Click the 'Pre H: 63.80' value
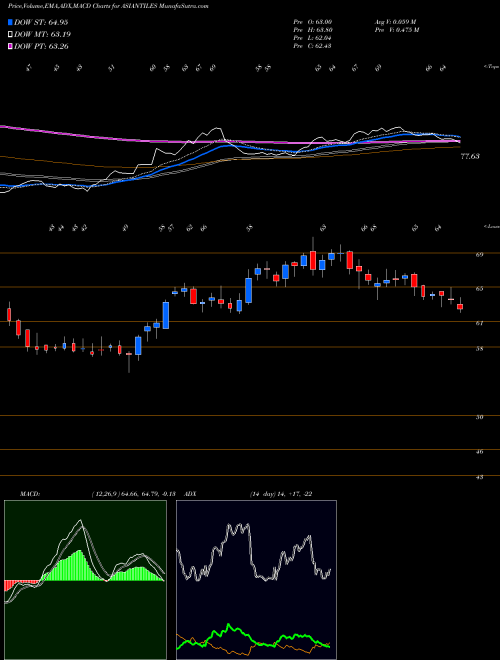This screenshot has width=500, height=660. [x=314, y=29]
